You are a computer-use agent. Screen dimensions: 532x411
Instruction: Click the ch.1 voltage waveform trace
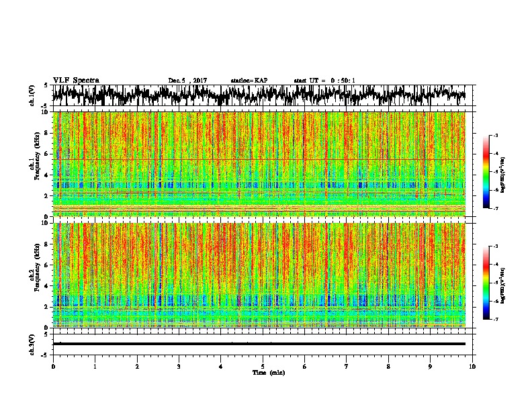(259, 95)
